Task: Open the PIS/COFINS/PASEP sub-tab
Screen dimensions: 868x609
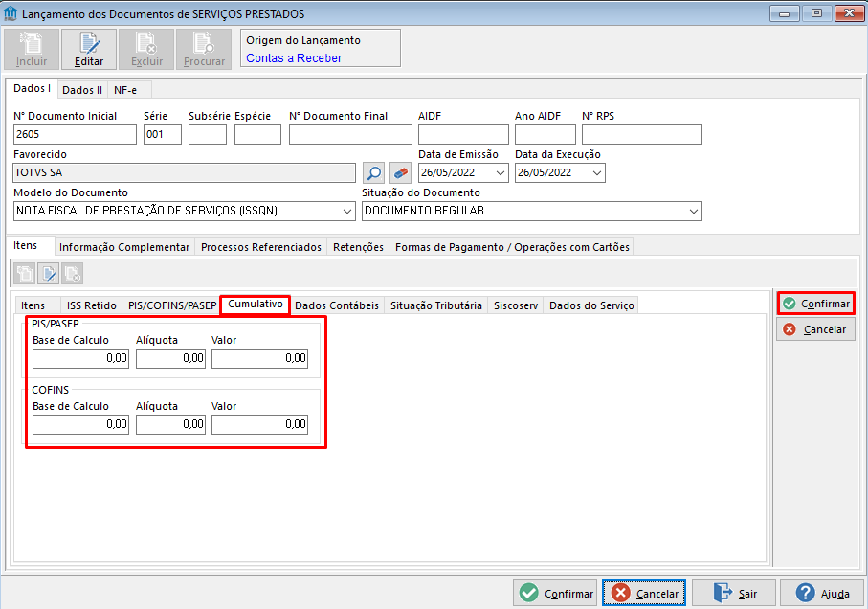Action: (x=172, y=305)
